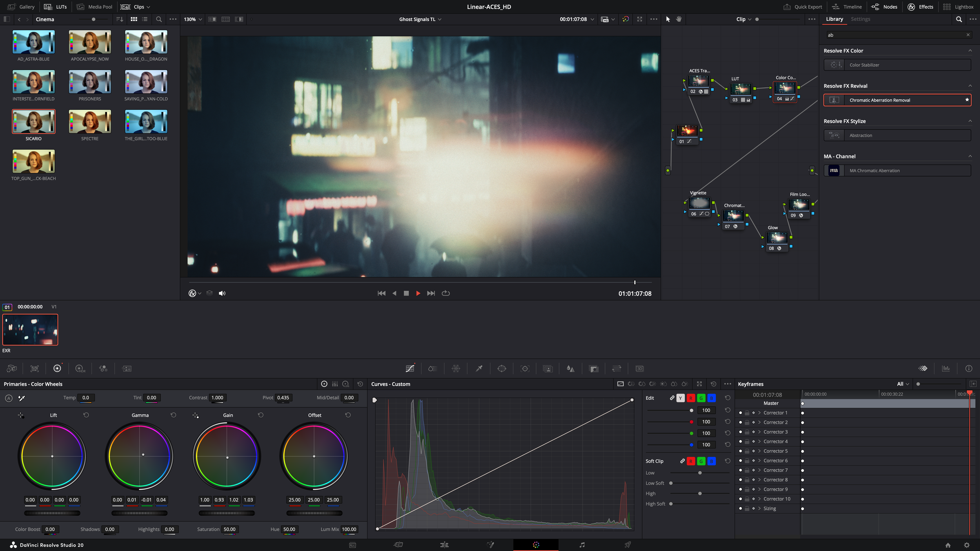This screenshot has width=980, height=551.
Task: Toggle Corrector 3 enable dot in Keyframes
Action: pos(740,432)
